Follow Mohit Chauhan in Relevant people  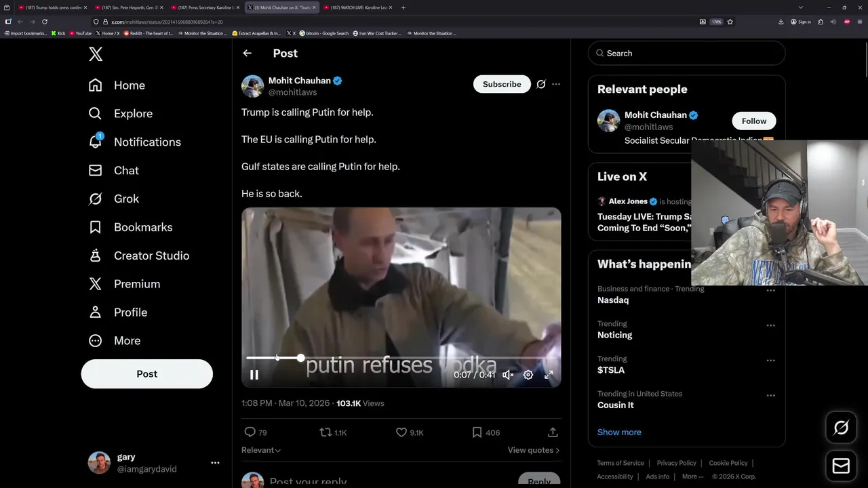point(753,121)
